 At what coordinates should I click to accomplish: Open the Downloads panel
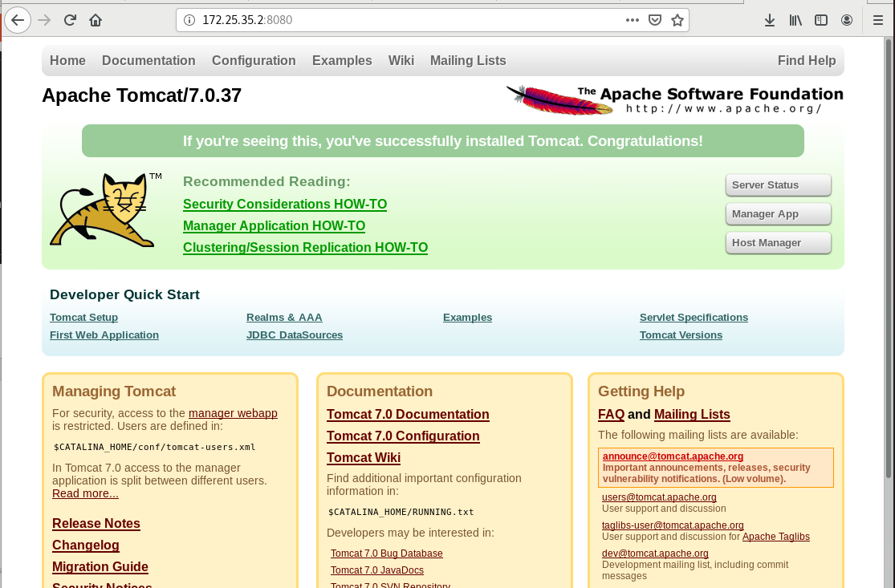pos(770,21)
